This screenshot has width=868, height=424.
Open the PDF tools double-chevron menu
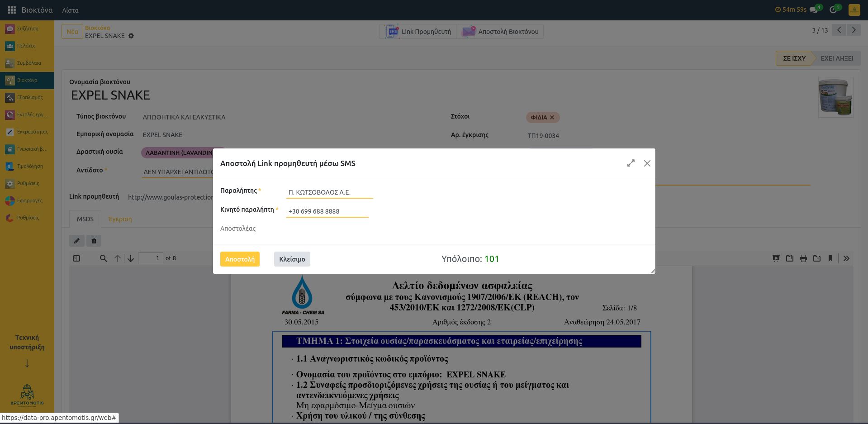tap(847, 258)
